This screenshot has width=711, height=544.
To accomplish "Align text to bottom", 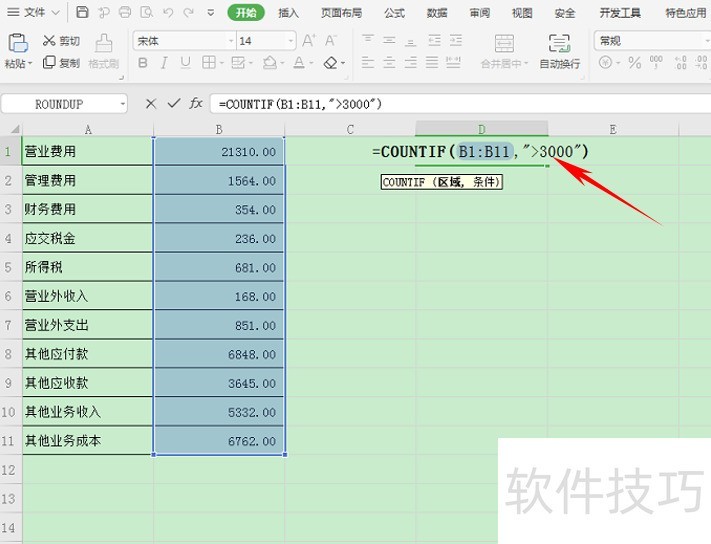I will [410, 41].
